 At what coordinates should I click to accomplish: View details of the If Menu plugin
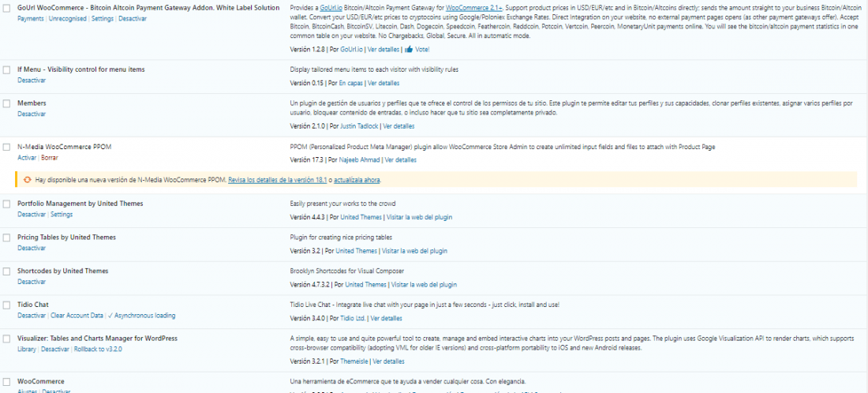coord(383,83)
